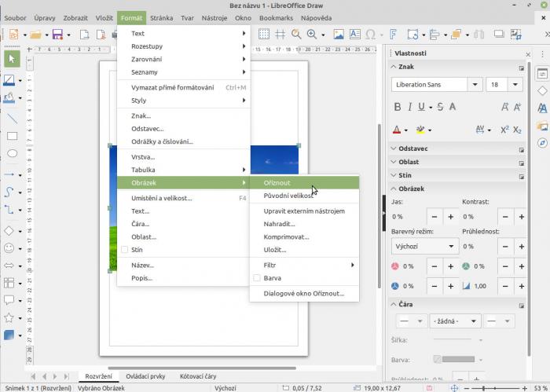Click the 53 % zoom level in status bar
The image size is (550, 392).
point(541,388)
